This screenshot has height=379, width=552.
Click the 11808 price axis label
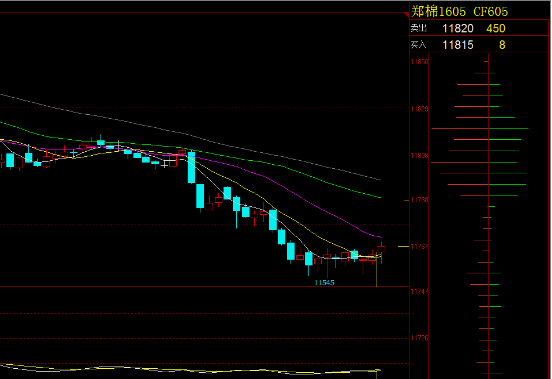tap(420, 155)
